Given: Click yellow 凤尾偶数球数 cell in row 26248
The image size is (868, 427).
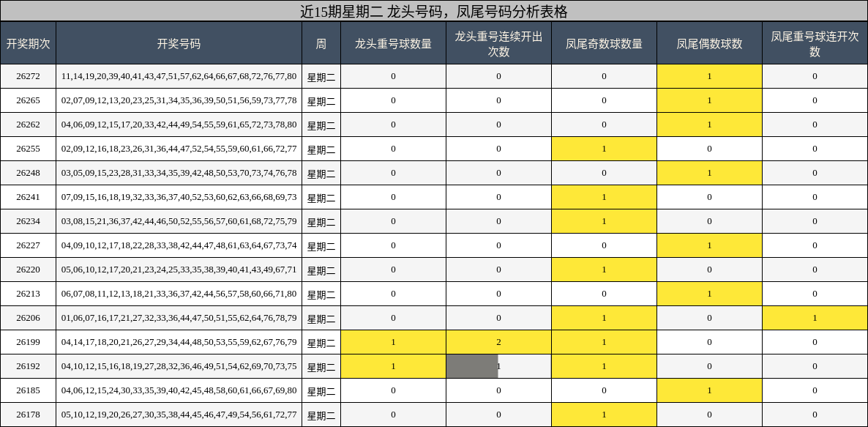Looking at the screenshot, I should coord(710,173).
